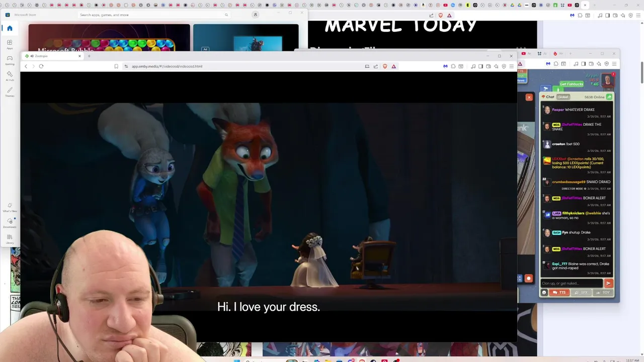Click the green share icon in chat header
Image resolution: width=644 pixels, height=362 pixels.
pyautogui.click(x=609, y=97)
